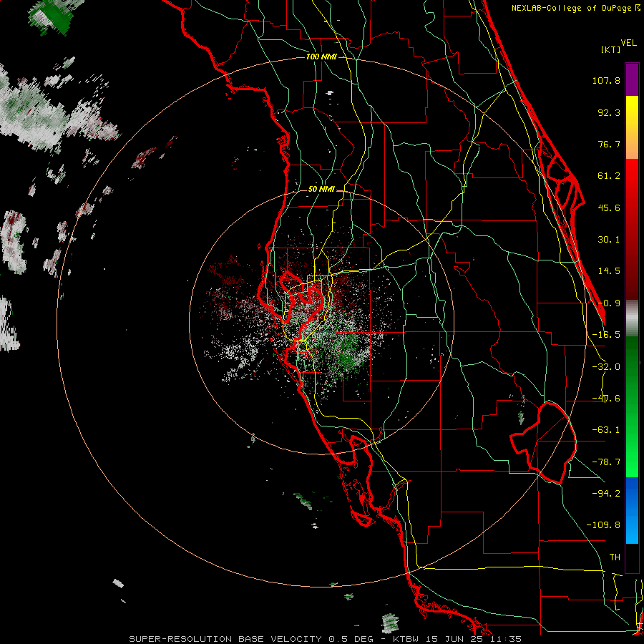644x644 pixels.
Task: Click the 76.7 velocity scale value
Action: [609, 144]
